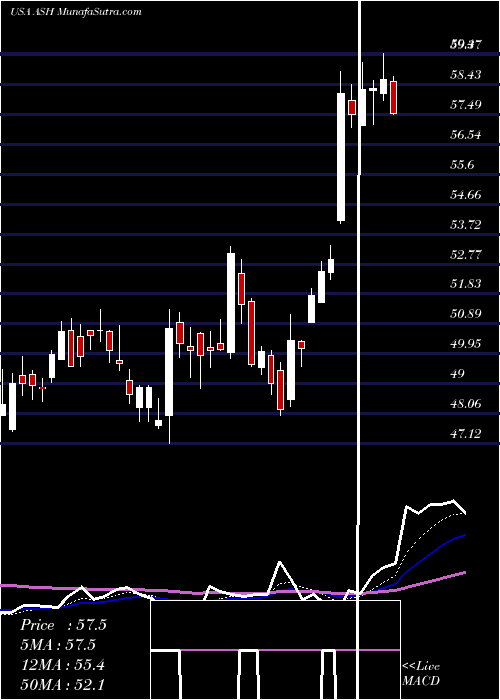Click the 56.54 price axis label
Screen dimensions: 500x700
pos(466,134)
